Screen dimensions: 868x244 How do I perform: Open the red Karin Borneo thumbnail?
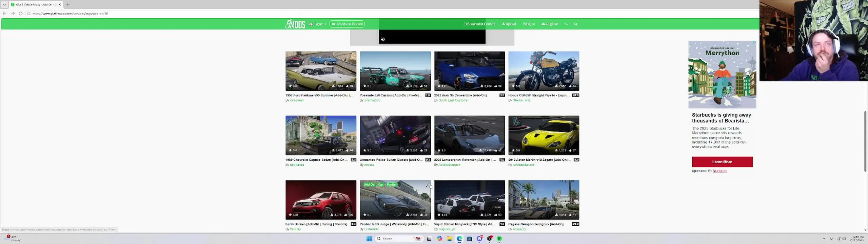(x=321, y=200)
